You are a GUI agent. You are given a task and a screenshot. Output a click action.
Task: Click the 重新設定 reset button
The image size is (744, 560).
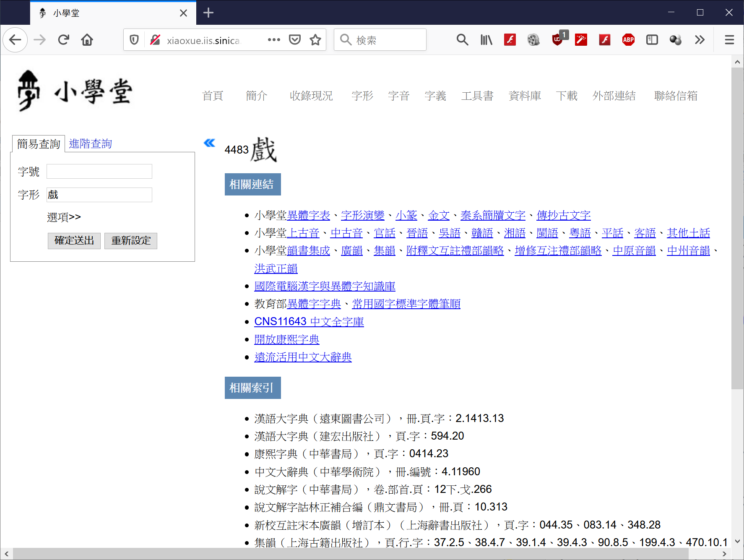[x=131, y=241]
